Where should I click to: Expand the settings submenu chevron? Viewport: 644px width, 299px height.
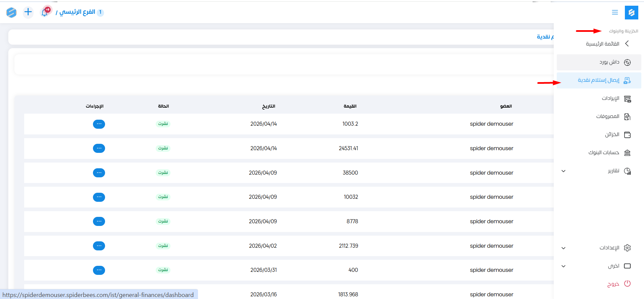tap(563, 248)
